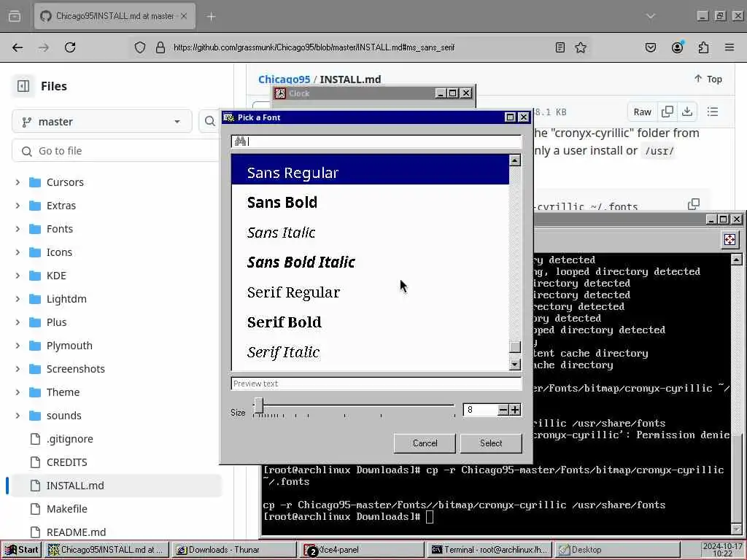The height and width of the screenshot is (560, 747).
Task: Jump to Top link
Action: pos(708,79)
